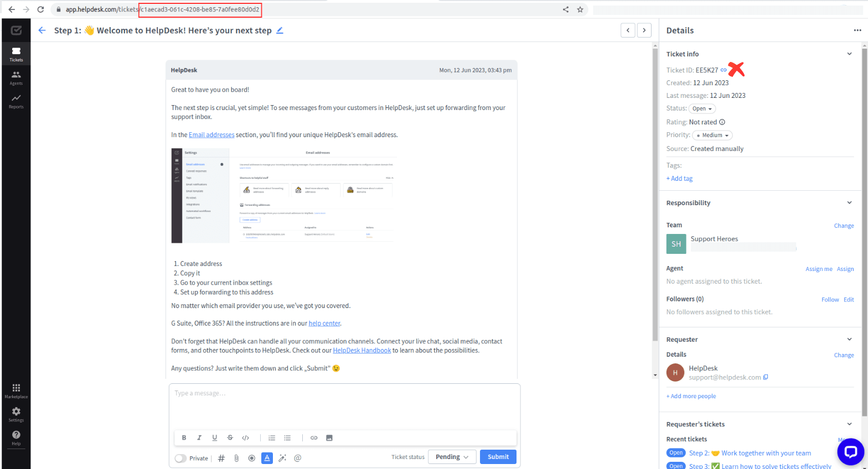Click Assign me link
Image resolution: width=868 pixels, height=469 pixels.
point(819,269)
